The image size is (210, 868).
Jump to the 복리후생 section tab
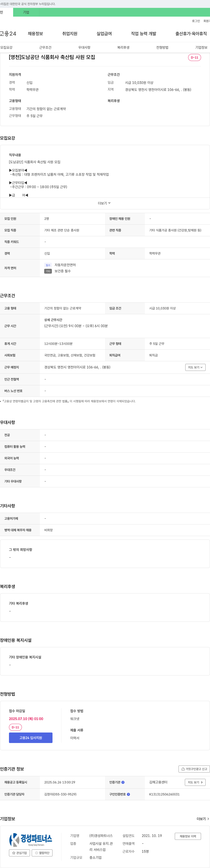coord(123,47)
